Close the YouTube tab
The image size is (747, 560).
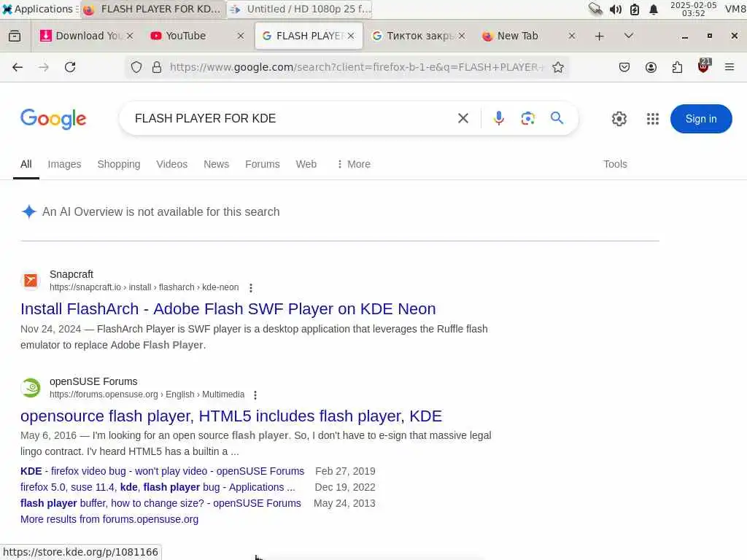[241, 36]
